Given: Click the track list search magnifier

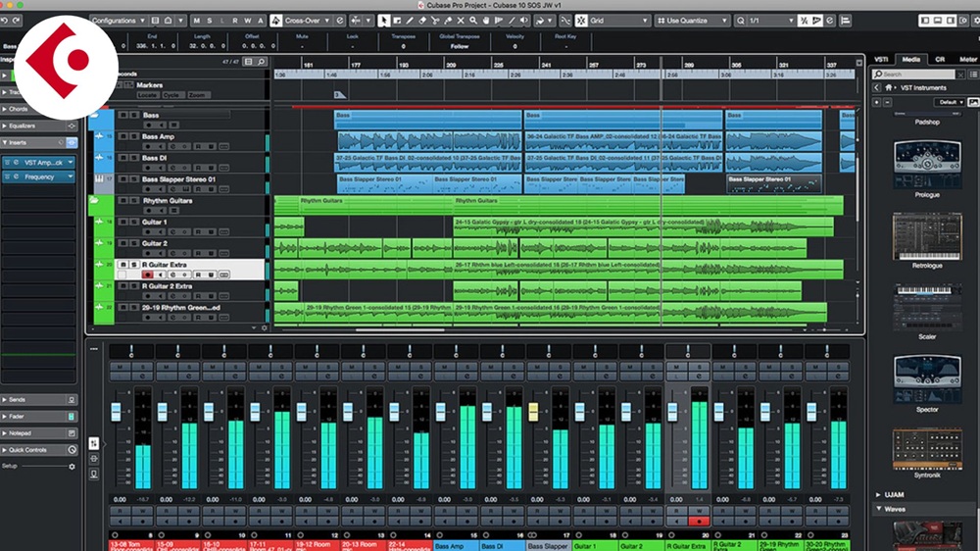Looking at the screenshot, I should point(262,62).
